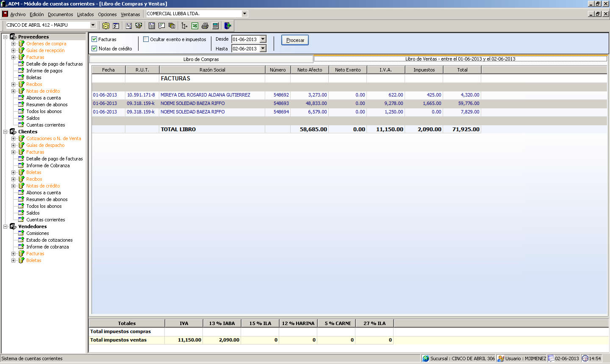Click the Total column header
The height and width of the screenshot is (364, 610).
[x=462, y=70]
